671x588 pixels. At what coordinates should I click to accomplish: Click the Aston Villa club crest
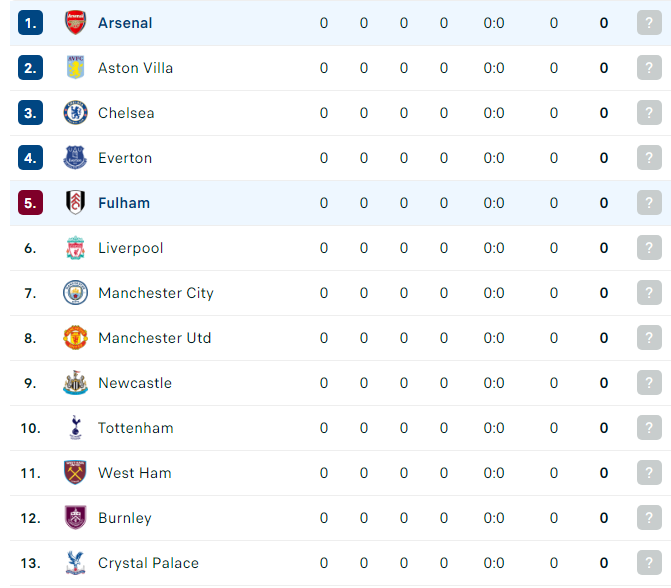[75, 68]
